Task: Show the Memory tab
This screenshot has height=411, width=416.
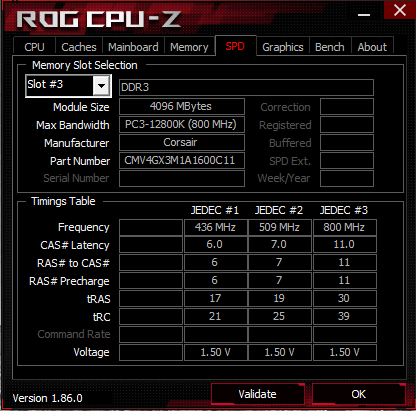Action: [189, 47]
